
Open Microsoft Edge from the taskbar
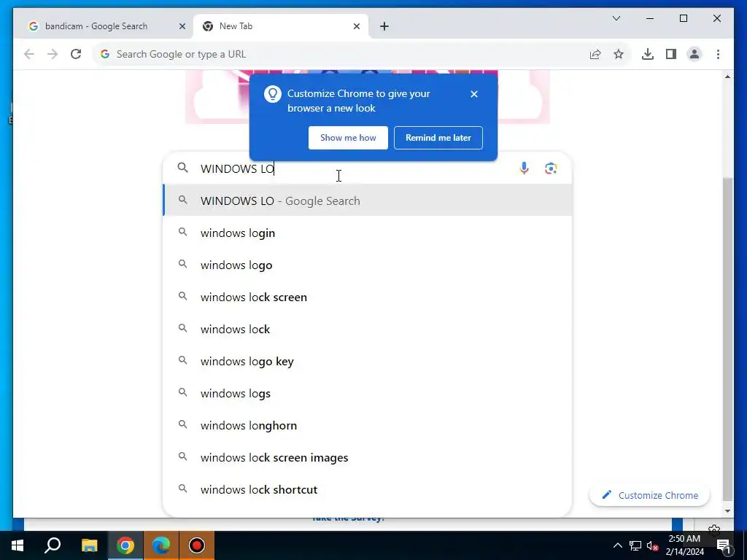tap(161, 545)
